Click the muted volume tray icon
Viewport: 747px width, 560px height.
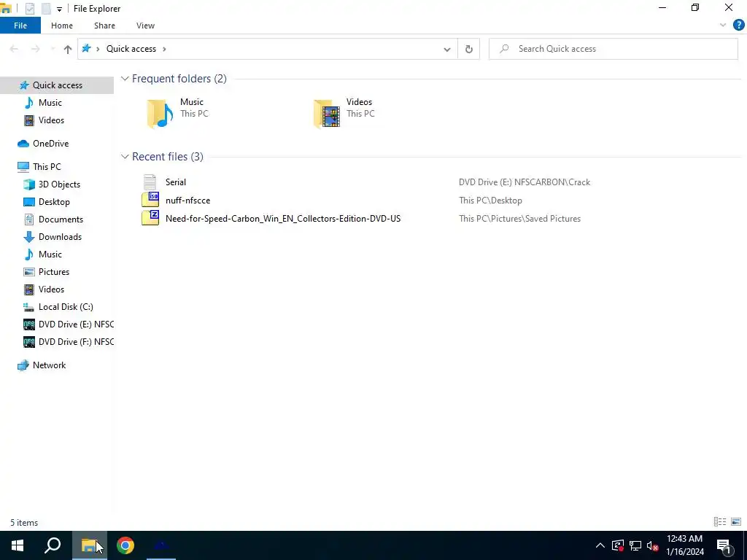click(653, 545)
